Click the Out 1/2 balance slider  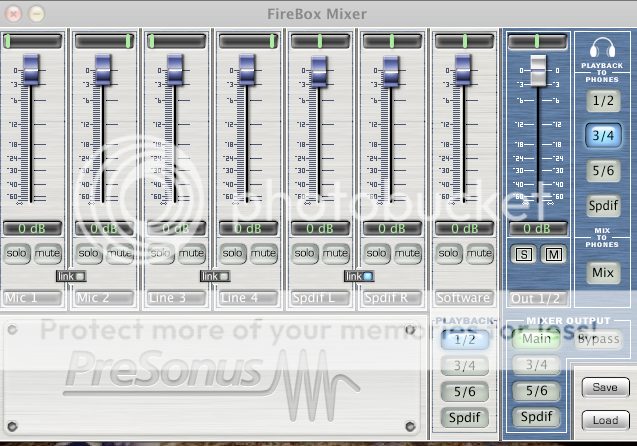(x=537, y=41)
